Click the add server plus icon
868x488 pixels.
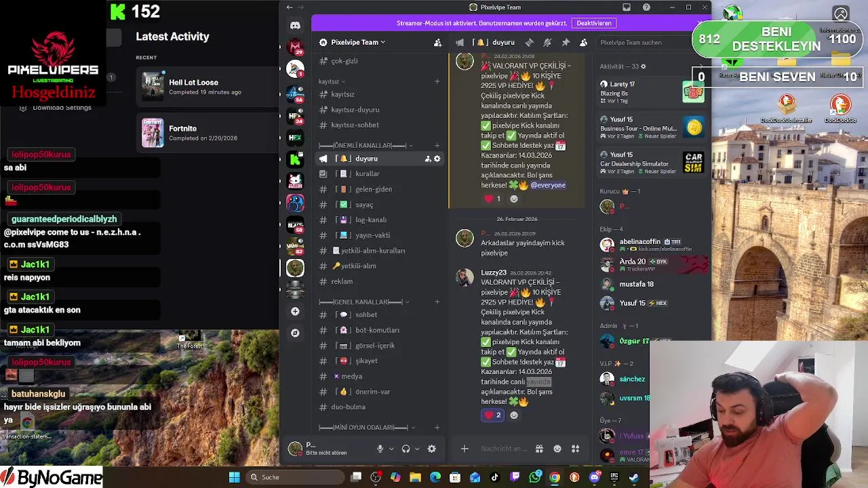[295, 311]
